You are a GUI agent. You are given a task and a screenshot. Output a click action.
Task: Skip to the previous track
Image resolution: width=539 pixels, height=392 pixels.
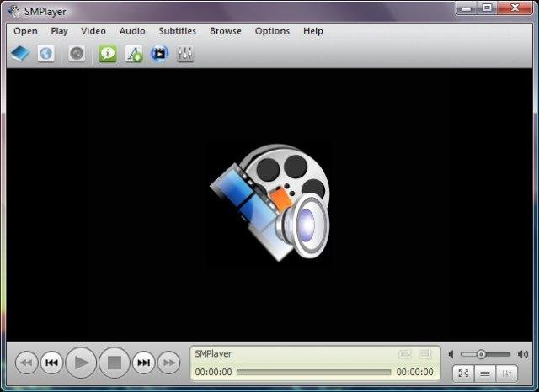click(x=51, y=363)
